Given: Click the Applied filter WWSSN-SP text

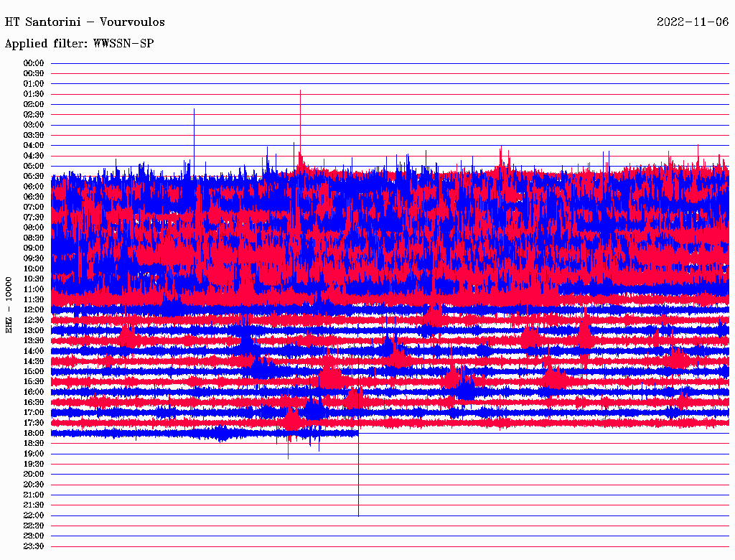Looking at the screenshot, I should pos(79,44).
